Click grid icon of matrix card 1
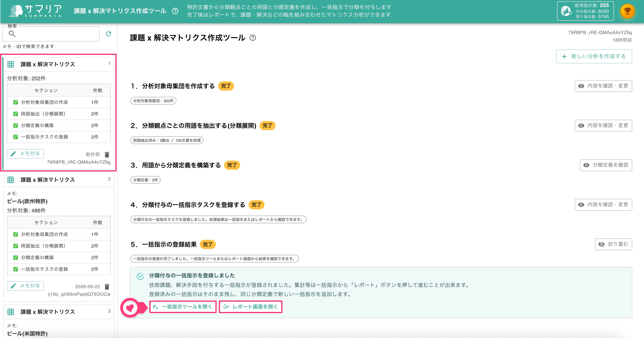644x338 pixels. pos(11,64)
